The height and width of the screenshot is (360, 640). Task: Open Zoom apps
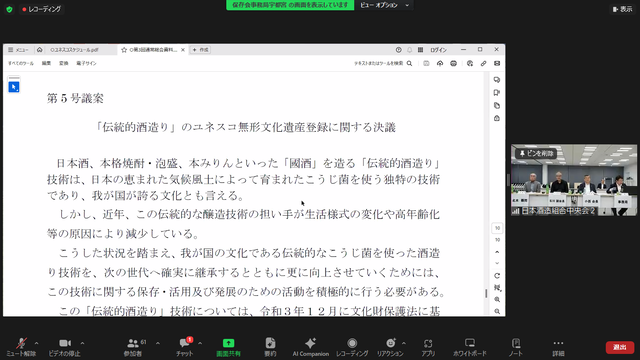click(x=428, y=347)
